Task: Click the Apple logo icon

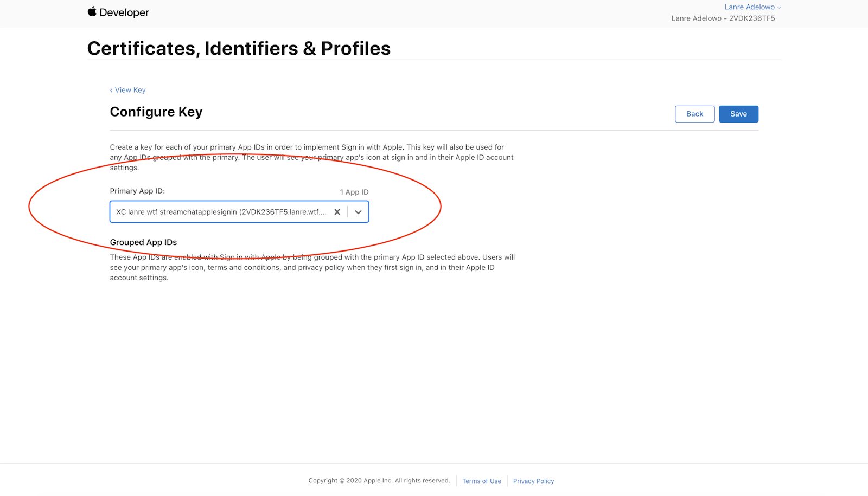Action: pyautogui.click(x=92, y=11)
